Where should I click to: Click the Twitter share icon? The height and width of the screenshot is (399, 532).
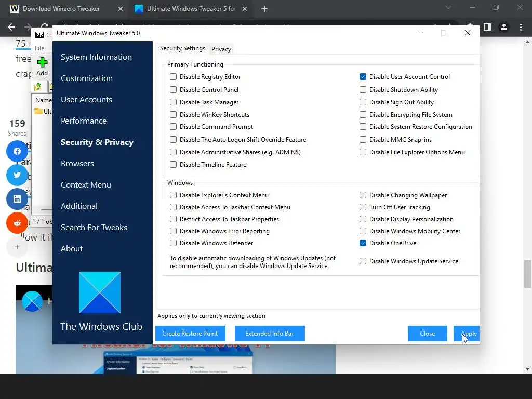click(x=17, y=175)
